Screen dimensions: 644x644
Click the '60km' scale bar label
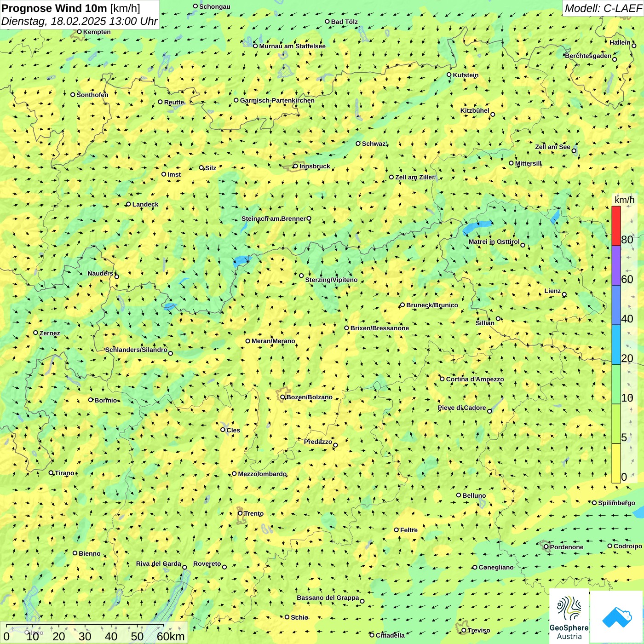[171, 636]
